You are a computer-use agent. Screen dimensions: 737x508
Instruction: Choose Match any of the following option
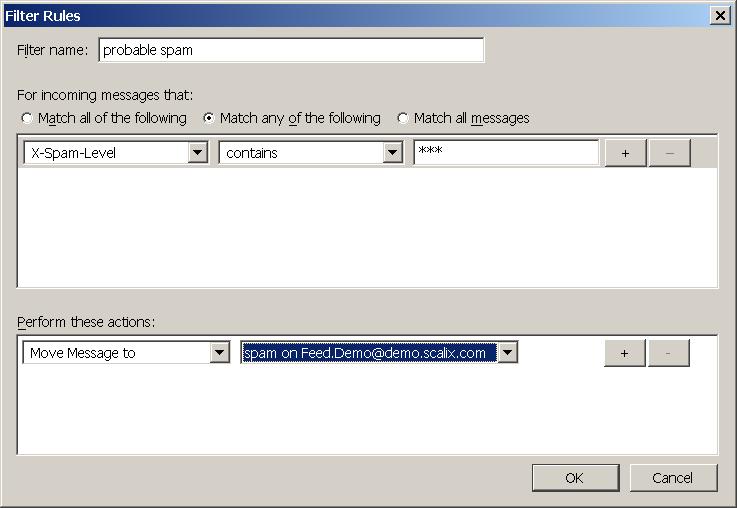coord(209,118)
